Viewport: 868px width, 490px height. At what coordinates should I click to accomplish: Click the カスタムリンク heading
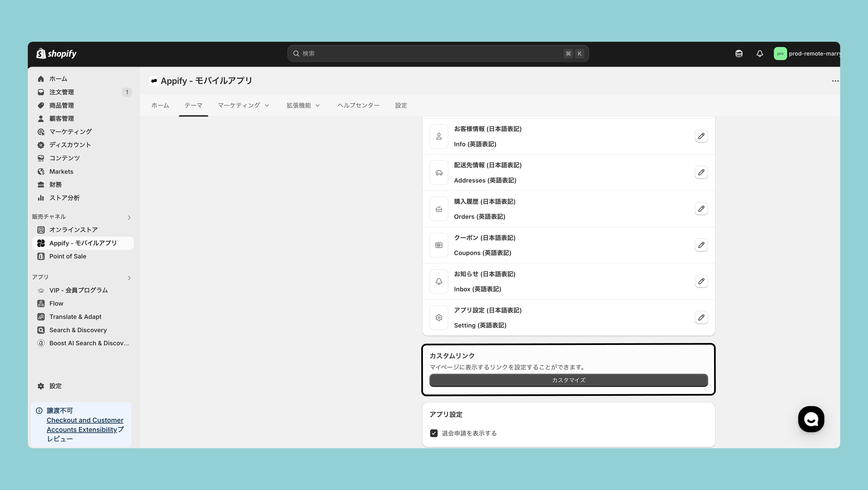(x=452, y=356)
